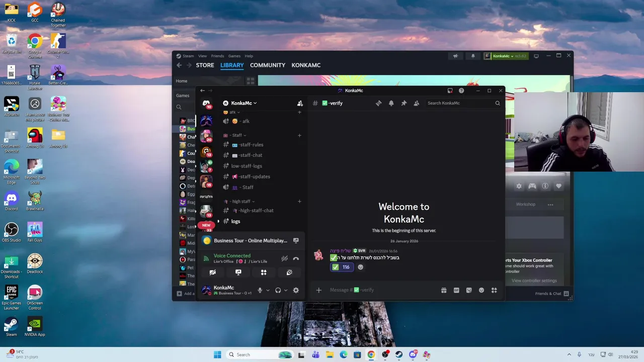This screenshot has height=362, width=644.
Task: Open Friends & Chat in Steam
Action: click(x=551, y=294)
